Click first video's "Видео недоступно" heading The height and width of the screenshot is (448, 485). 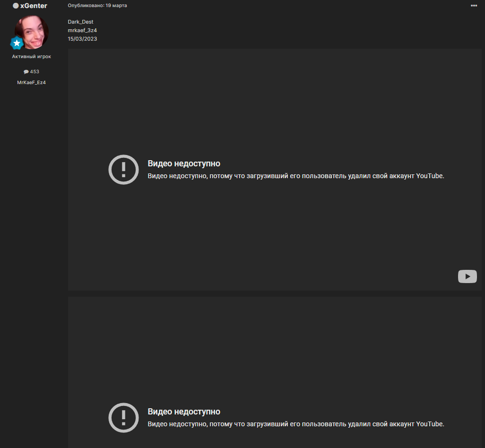(x=184, y=164)
